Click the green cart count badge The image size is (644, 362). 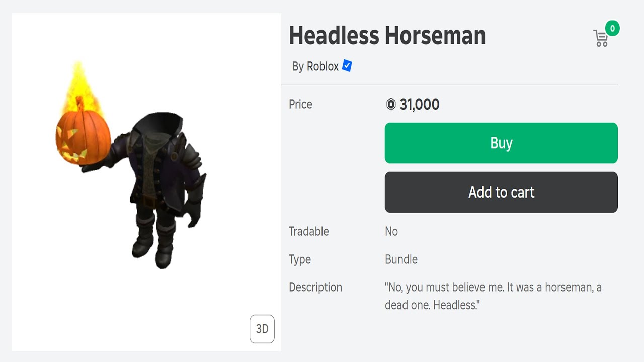[x=612, y=29]
